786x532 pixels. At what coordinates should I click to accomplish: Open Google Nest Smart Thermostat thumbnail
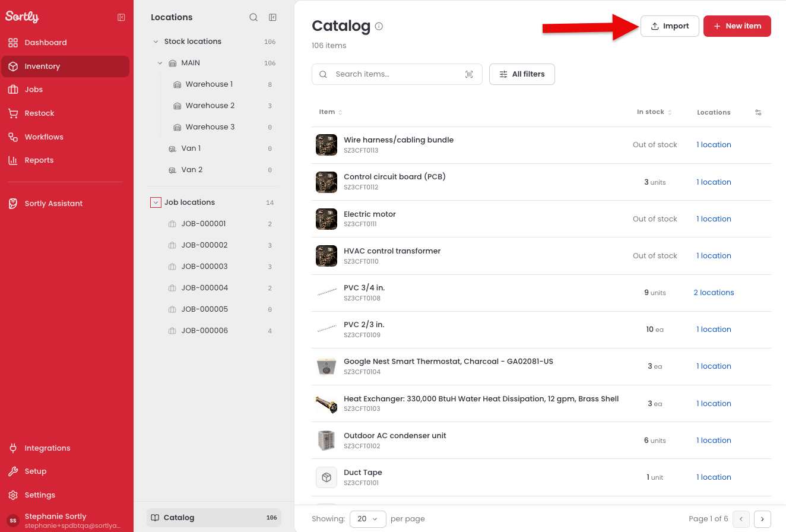327,366
